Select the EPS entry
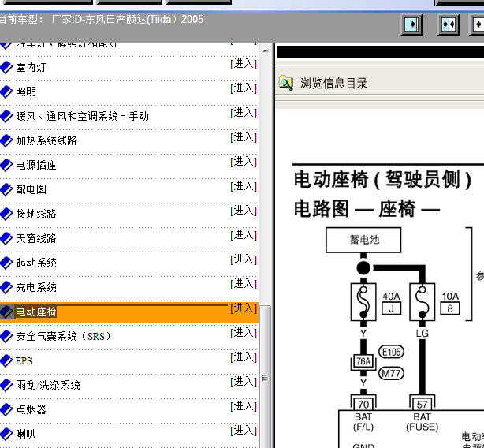 pyautogui.click(x=24, y=360)
